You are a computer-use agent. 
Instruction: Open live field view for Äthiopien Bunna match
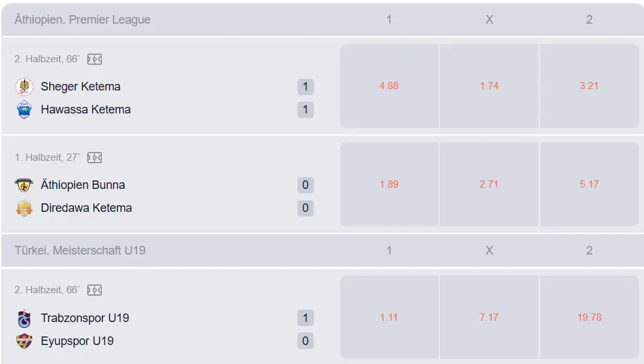[95, 157]
